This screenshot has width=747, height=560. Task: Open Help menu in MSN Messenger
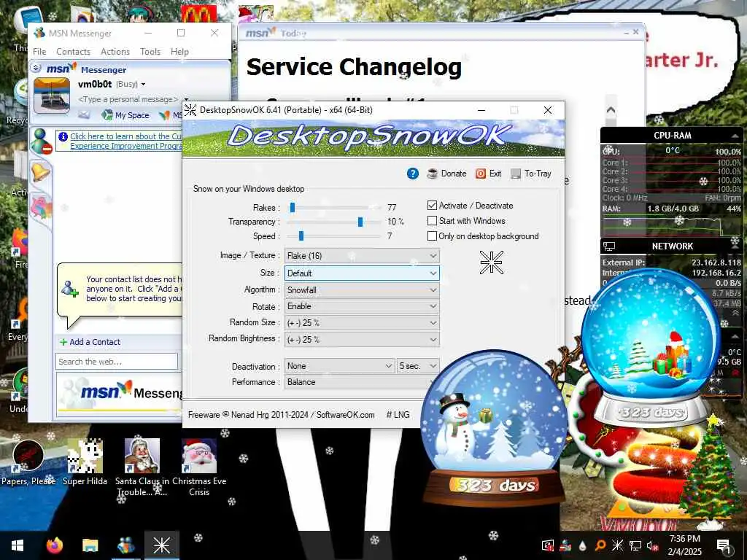coord(179,52)
